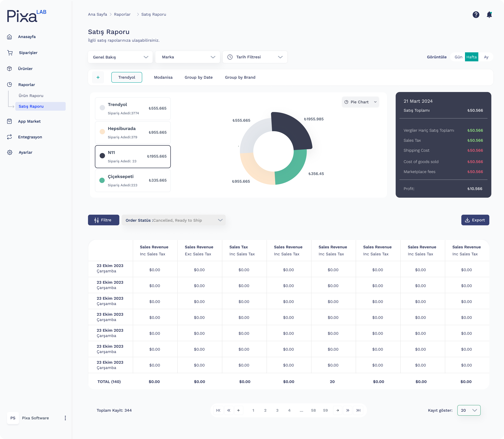Click the Siparişler cart icon
The height and width of the screenshot is (439, 504).
point(10,53)
